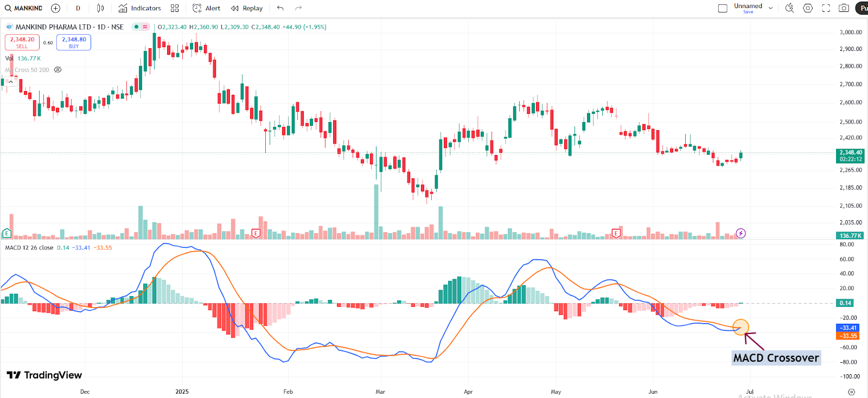
Task: Collapse the indicator legend chevron
Action: pyautogui.click(x=10, y=81)
